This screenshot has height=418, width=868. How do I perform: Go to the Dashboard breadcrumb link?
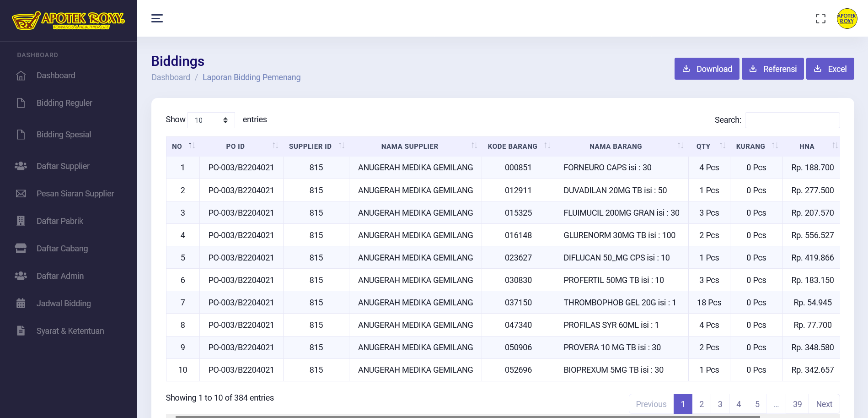[x=171, y=77]
